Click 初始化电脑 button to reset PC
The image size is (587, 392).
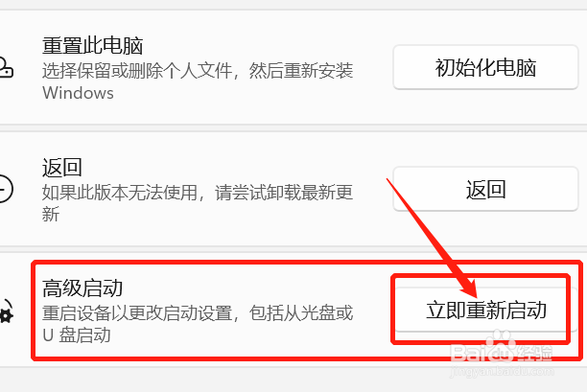coord(485,67)
